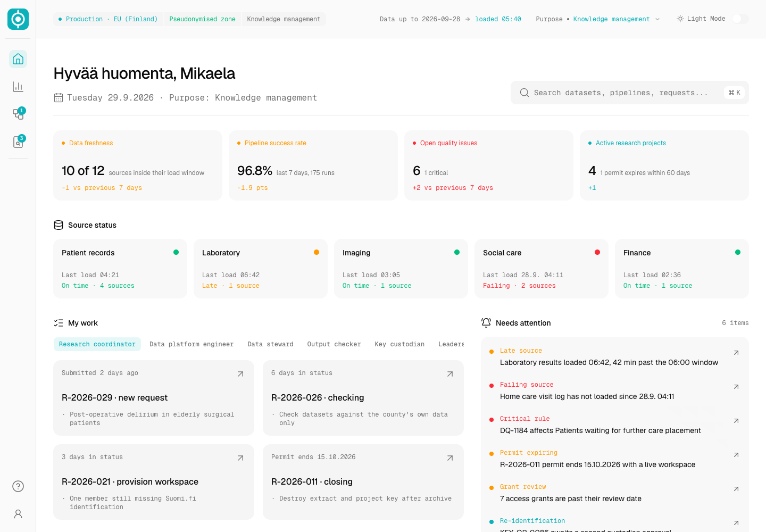This screenshot has height=532, width=766.
Task: Click the Production EU (Finland) environment chip
Action: pyautogui.click(x=109, y=19)
